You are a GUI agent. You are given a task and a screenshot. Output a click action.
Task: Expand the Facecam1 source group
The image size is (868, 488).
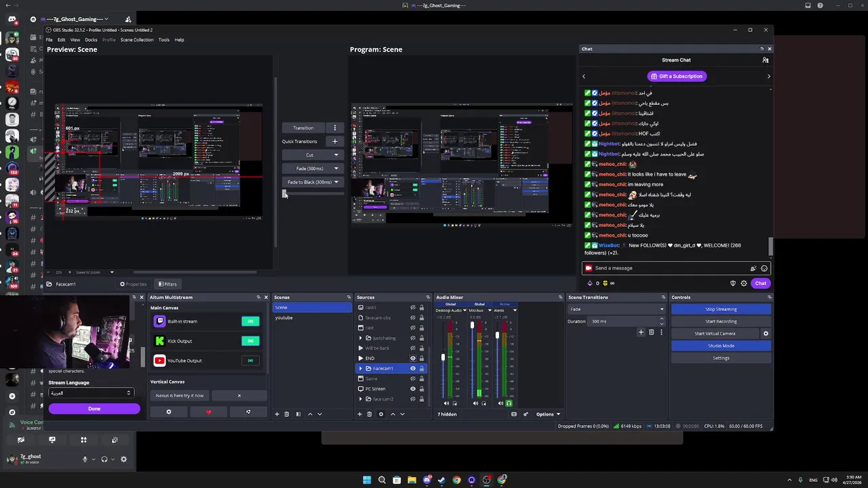[360, 369]
